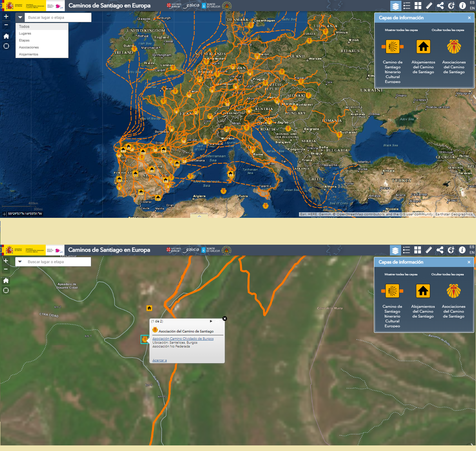Open the share tool in bottom map toolbar
This screenshot has width=476, height=451.
coord(440,250)
